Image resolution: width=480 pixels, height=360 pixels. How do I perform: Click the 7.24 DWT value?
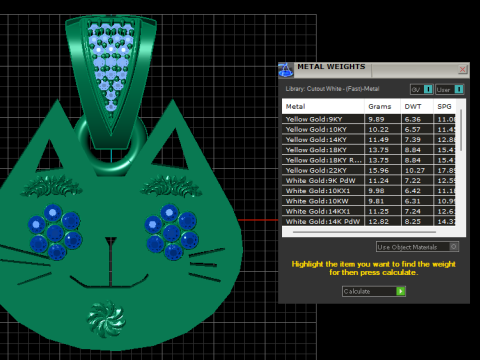pyautogui.click(x=413, y=211)
